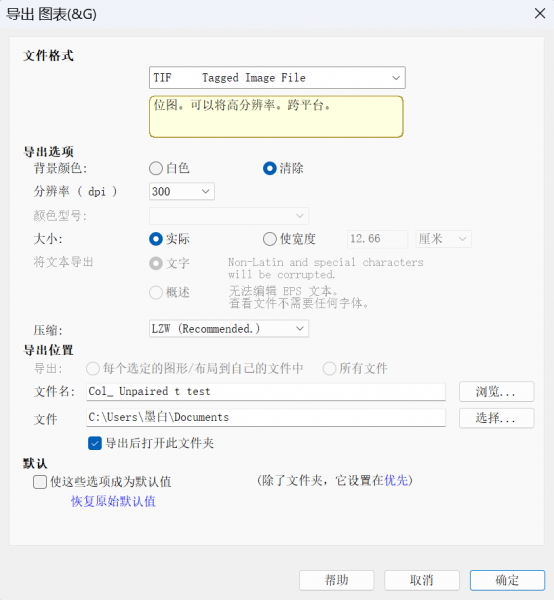Click the 分辨率 ( dpi ) label
Viewport: 554px width, 600px height.
75,191
